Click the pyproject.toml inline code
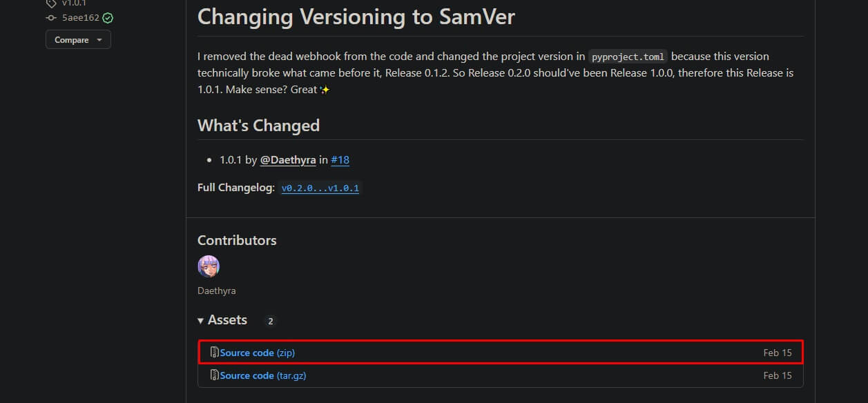868x403 pixels. 628,57
